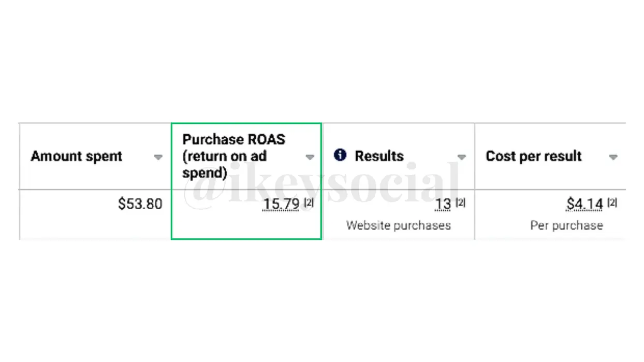Sort by the Amount spent header label
This screenshot has width=644, height=362.
pos(76,156)
